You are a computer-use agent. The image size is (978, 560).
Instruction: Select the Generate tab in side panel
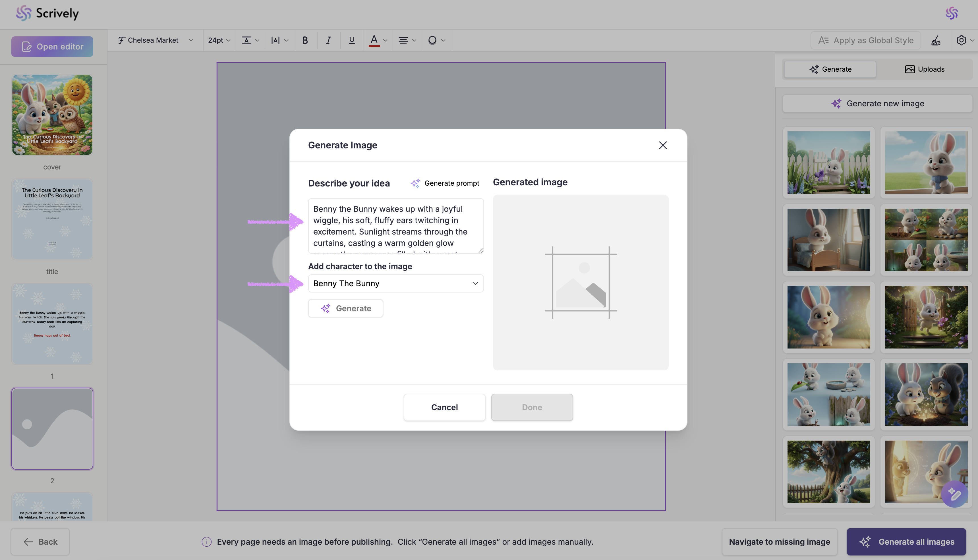(830, 69)
